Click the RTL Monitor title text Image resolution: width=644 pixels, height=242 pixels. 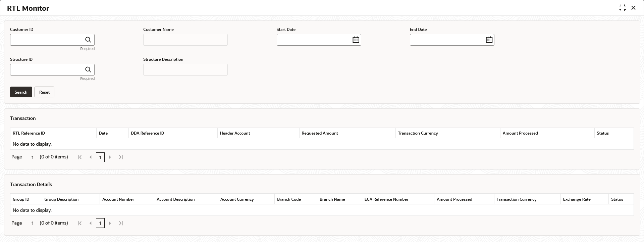[28, 8]
